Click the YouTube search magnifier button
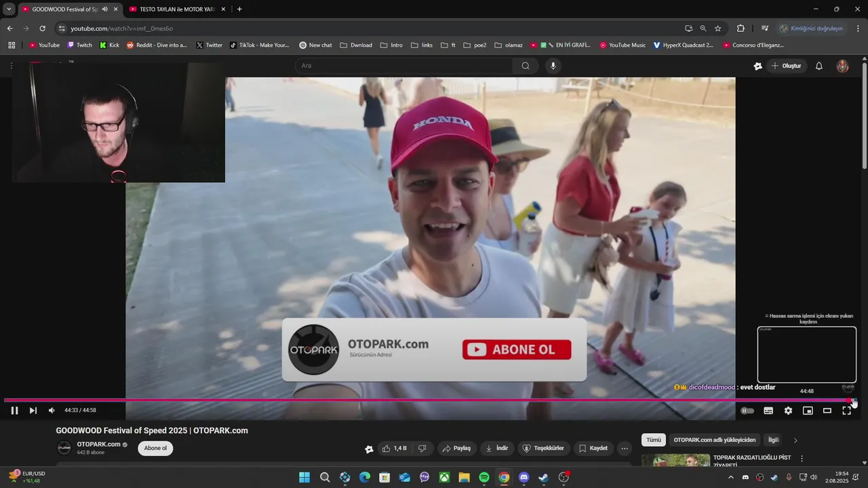Screen dimensions: 868x488 [x=526, y=66]
